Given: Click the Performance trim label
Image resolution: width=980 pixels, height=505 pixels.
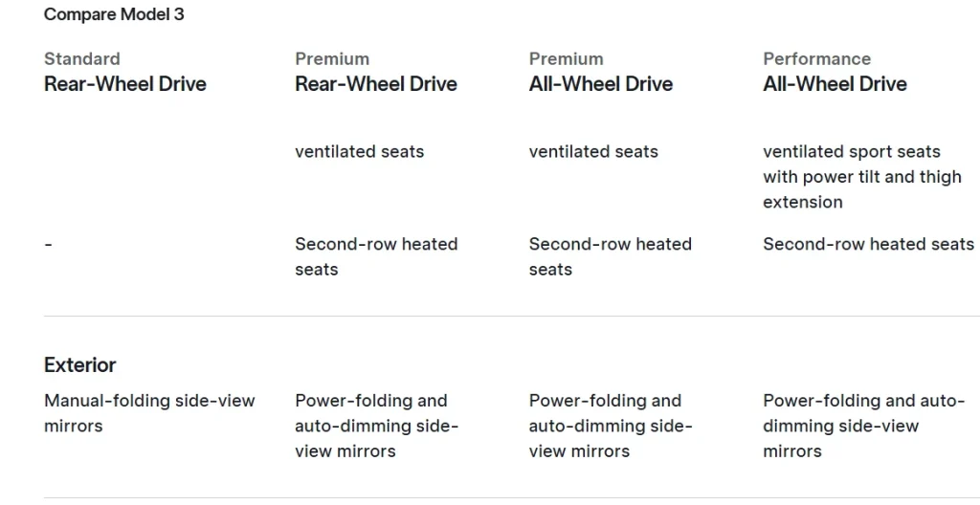Looking at the screenshot, I should pos(816,59).
